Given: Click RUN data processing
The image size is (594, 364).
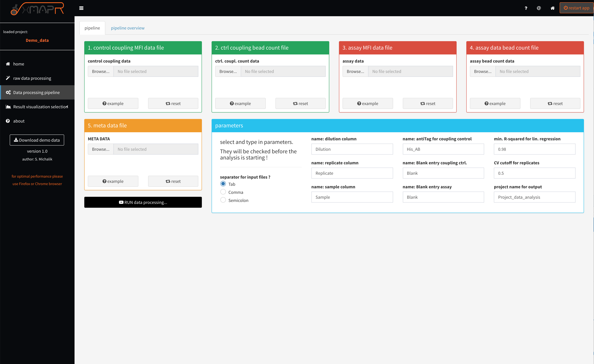Looking at the screenshot, I should 143,202.
